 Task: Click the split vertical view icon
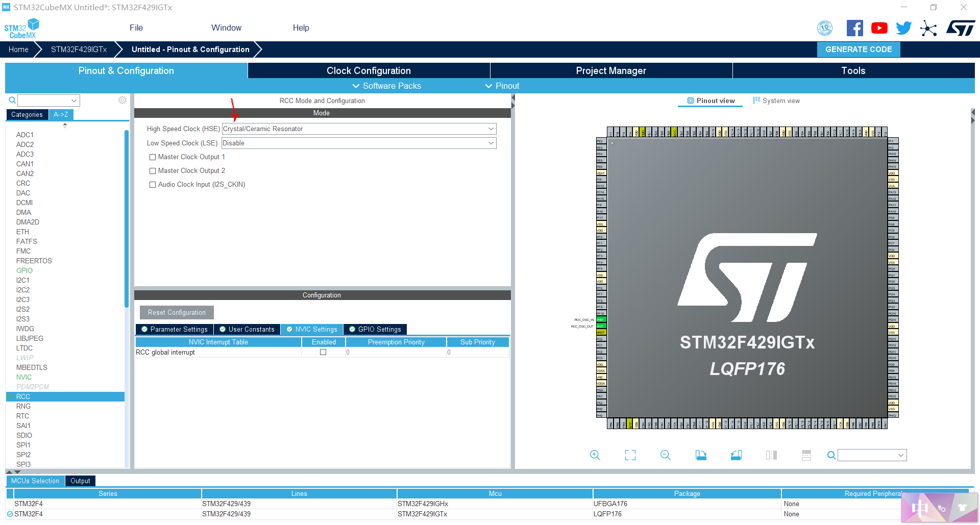pyautogui.click(x=771, y=455)
